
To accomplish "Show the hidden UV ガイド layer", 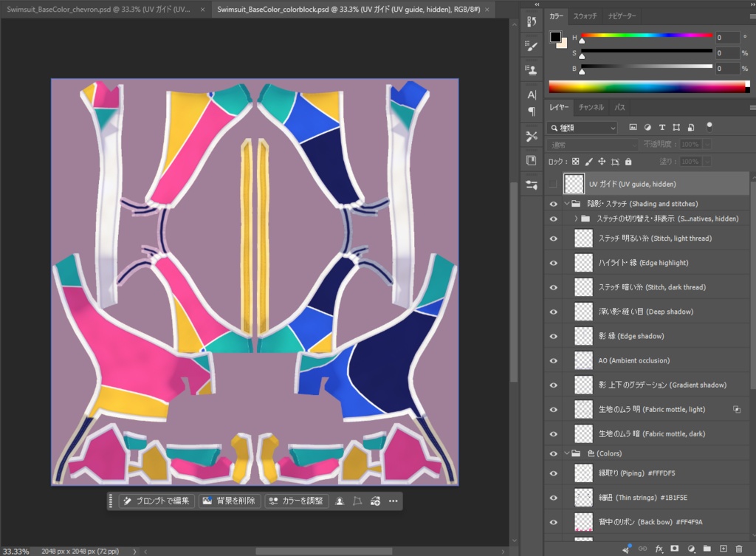I will pyautogui.click(x=553, y=184).
